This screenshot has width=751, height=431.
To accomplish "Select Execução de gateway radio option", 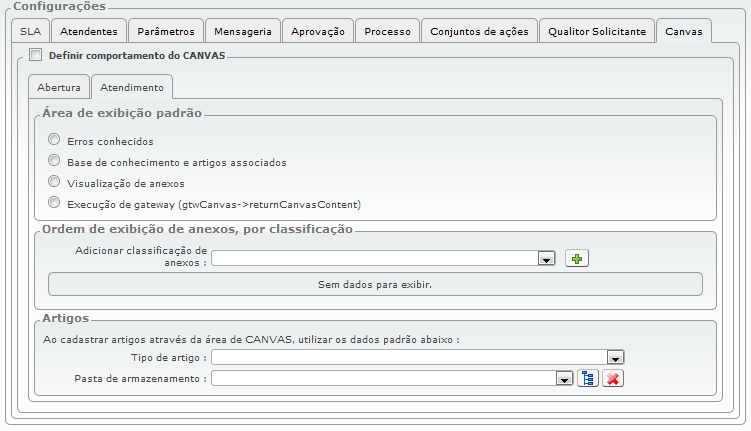I will click(55, 203).
